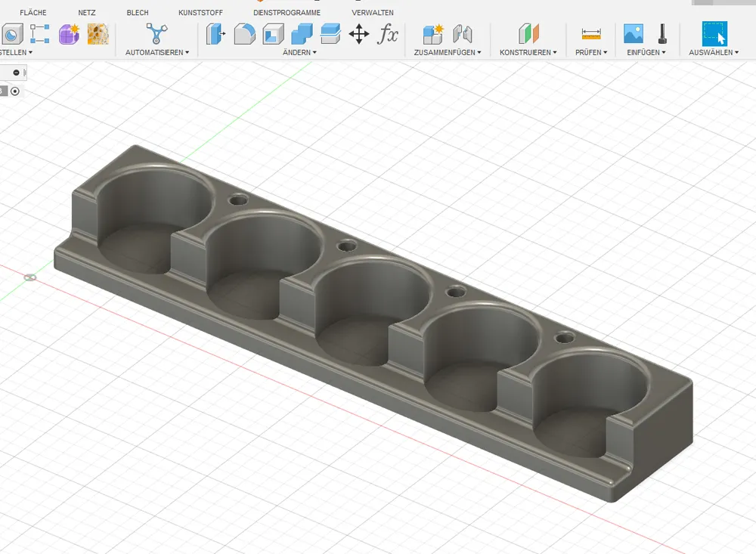This screenshot has width=756, height=554.
Task: Select the Measure ruler tool
Action: (x=590, y=33)
